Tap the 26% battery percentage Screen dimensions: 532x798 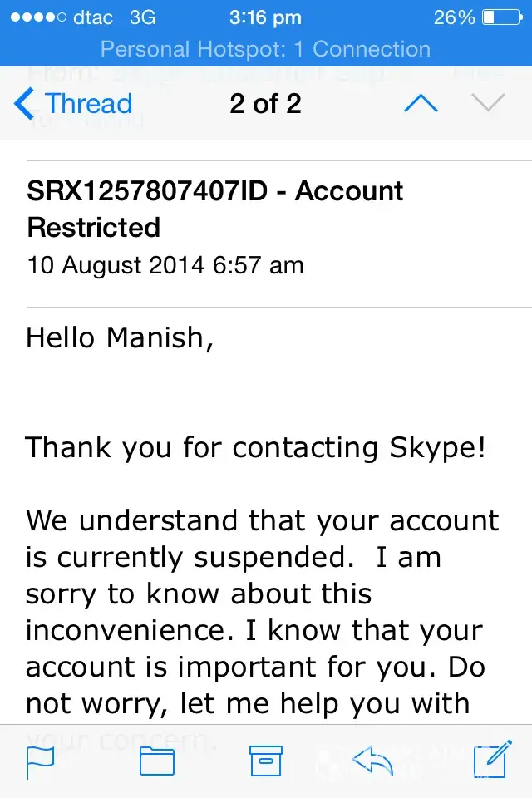coord(455,17)
